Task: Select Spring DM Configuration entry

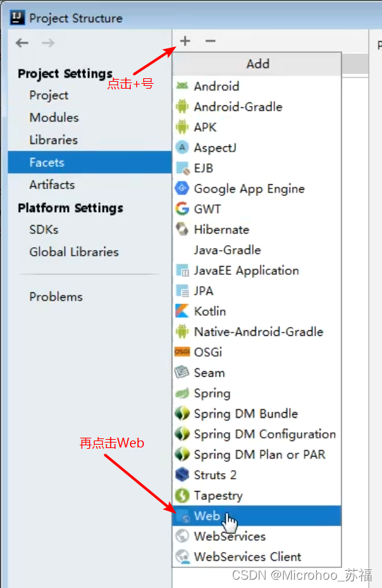Action: coord(257,434)
